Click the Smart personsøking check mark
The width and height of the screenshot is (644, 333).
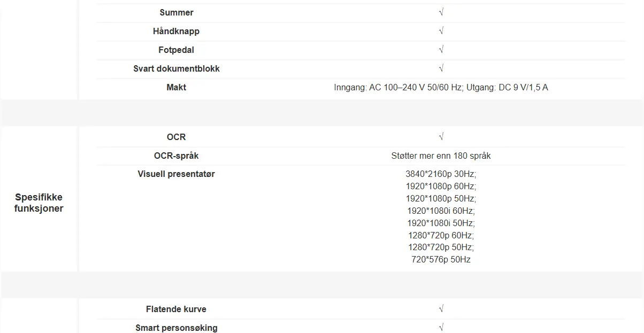click(x=441, y=327)
